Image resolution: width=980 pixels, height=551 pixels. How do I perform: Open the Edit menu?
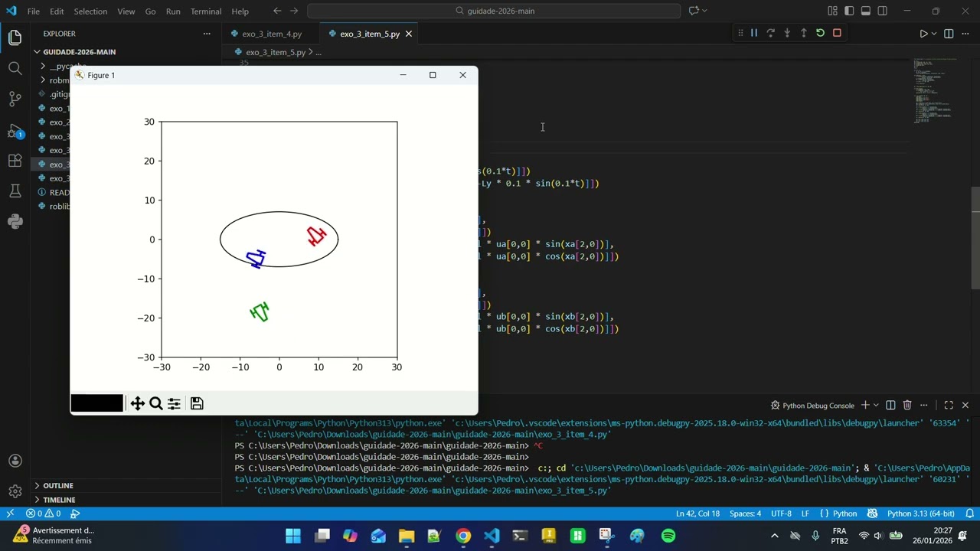tap(57, 11)
